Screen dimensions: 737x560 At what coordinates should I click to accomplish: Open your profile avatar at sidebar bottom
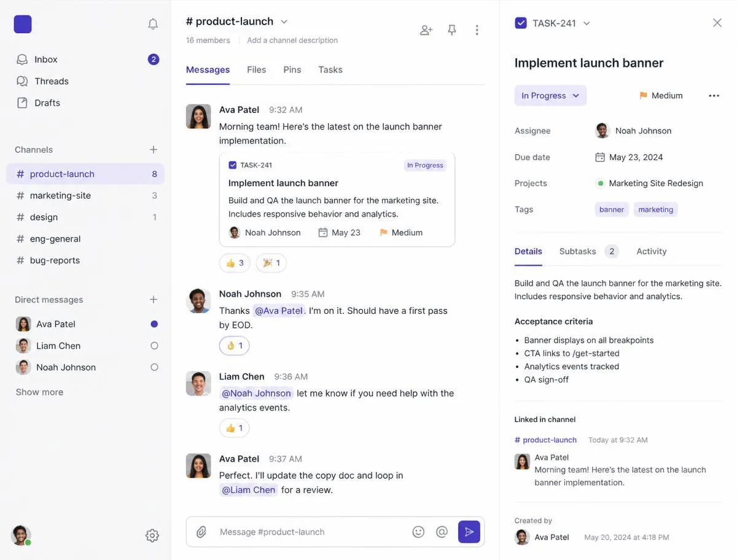(21, 535)
